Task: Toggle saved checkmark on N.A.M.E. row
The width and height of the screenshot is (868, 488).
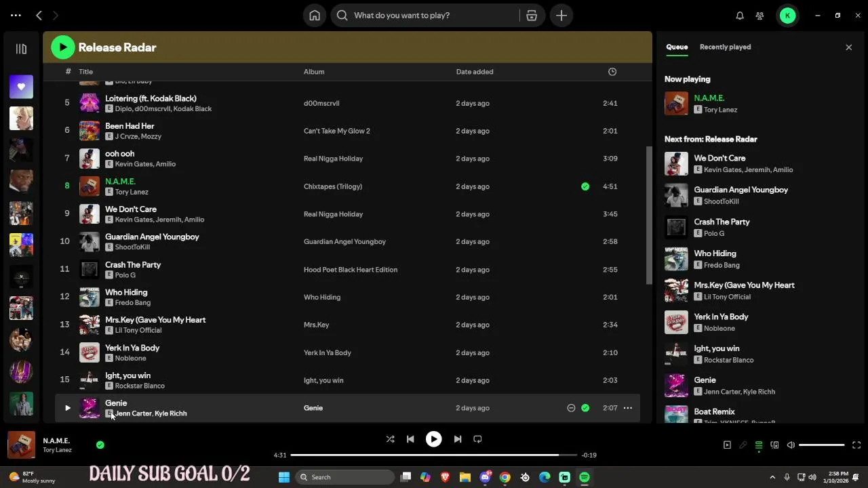Action: (585, 186)
